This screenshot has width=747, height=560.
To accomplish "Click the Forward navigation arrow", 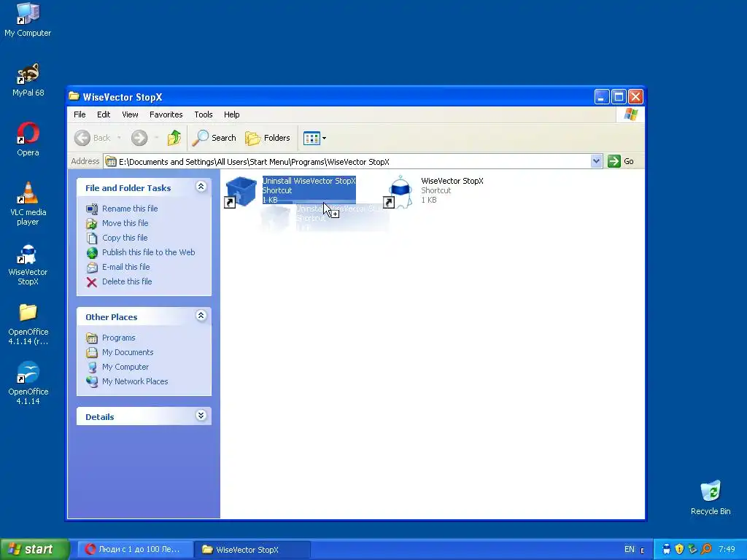I will 139,138.
